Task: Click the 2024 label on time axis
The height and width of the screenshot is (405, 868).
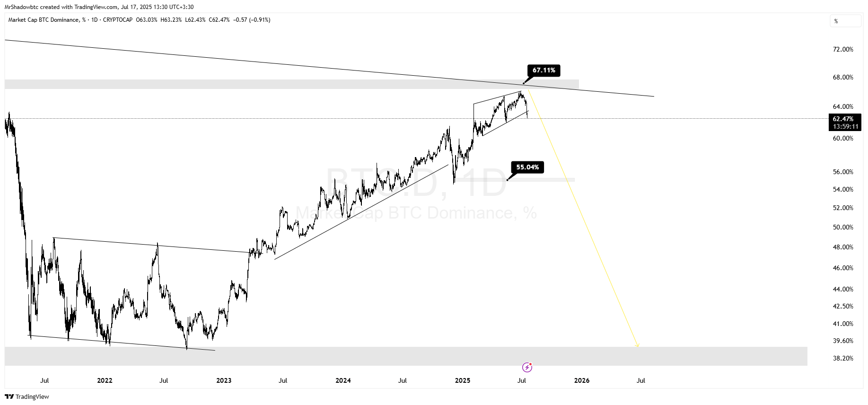Action: pyautogui.click(x=343, y=380)
